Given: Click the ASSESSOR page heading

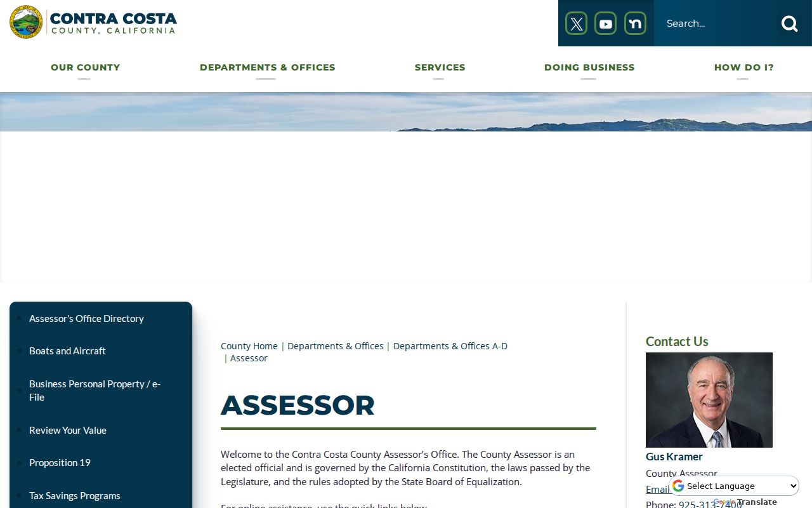Looking at the screenshot, I should tap(298, 405).
